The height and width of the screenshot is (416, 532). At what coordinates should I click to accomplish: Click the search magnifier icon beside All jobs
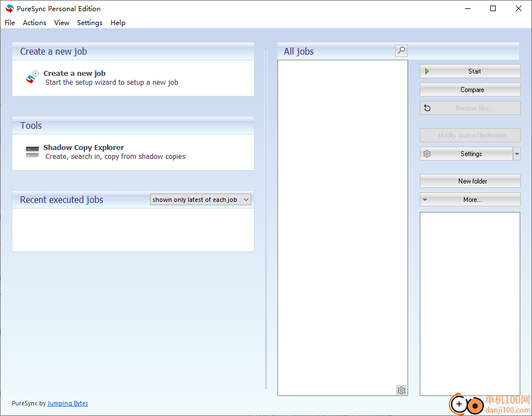401,51
